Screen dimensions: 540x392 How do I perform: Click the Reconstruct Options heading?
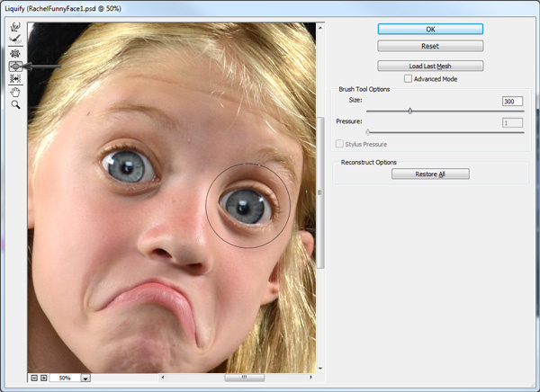pyautogui.click(x=368, y=162)
